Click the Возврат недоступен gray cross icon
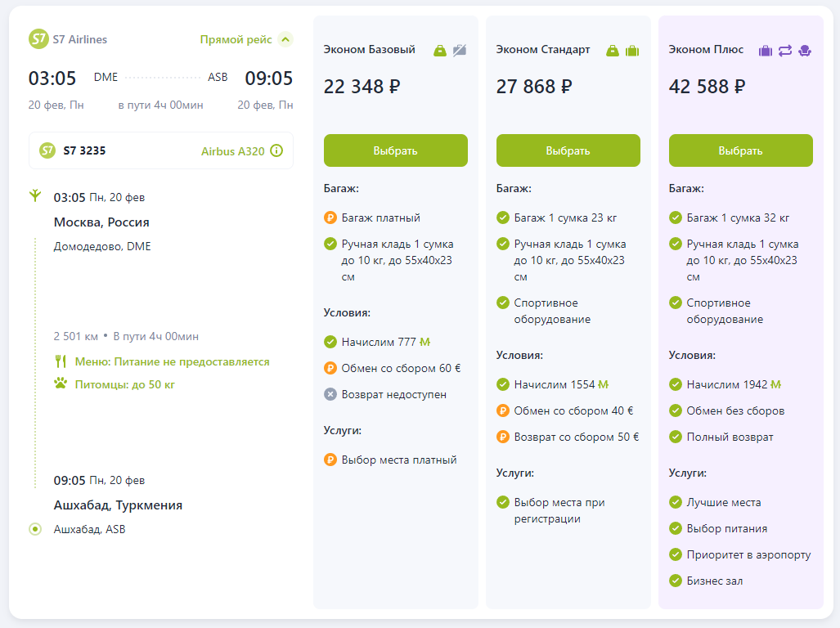Image resolution: width=840 pixels, height=628 pixels. [x=330, y=394]
